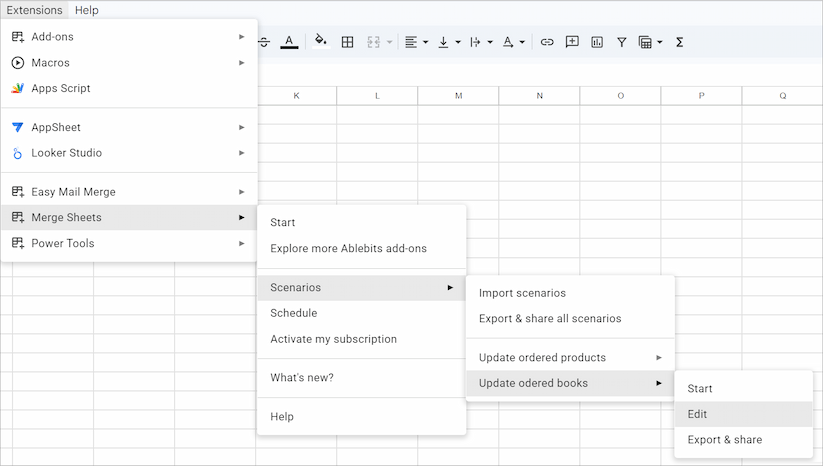Select column N header
Viewport: 823px width, 466px height.
coord(540,96)
